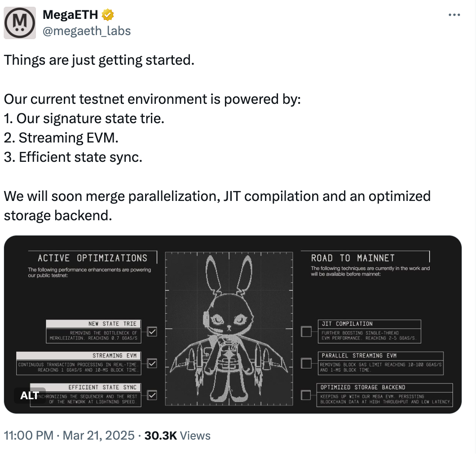
Task: Click the bunny mascot illustration
Action: click(x=229, y=328)
